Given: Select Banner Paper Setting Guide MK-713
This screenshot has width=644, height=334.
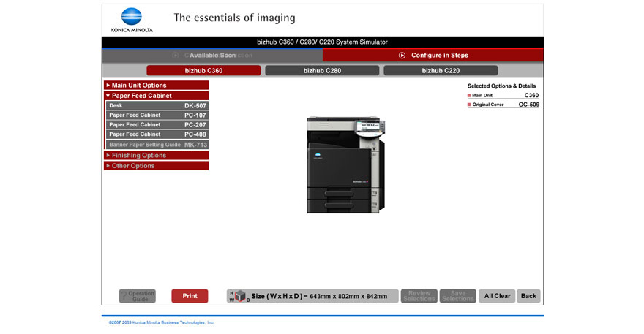Looking at the screenshot, I should [158, 145].
